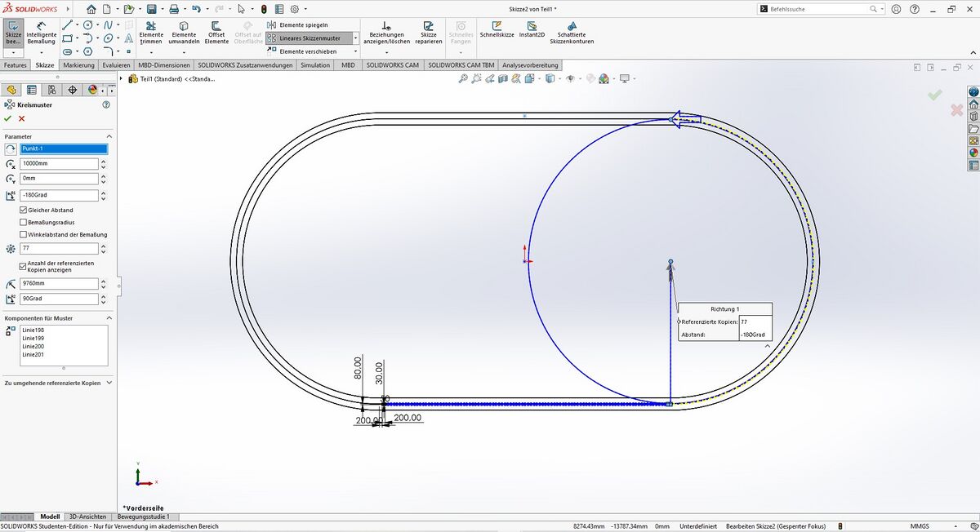Check Winkelabstand der Bemaßung option
Viewport: 980px width, 532px height.
(x=23, y=234)
